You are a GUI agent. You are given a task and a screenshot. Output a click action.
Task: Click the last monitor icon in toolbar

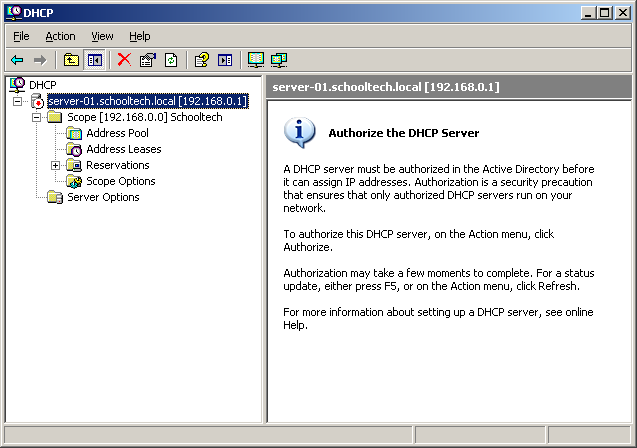click(279, 60)
